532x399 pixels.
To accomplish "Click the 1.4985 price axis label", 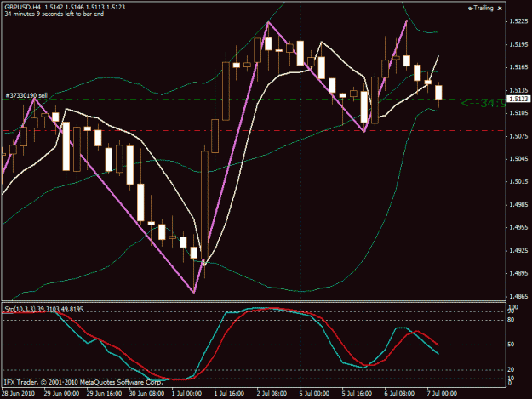I will pyautogui.click(x=518, y=204).
